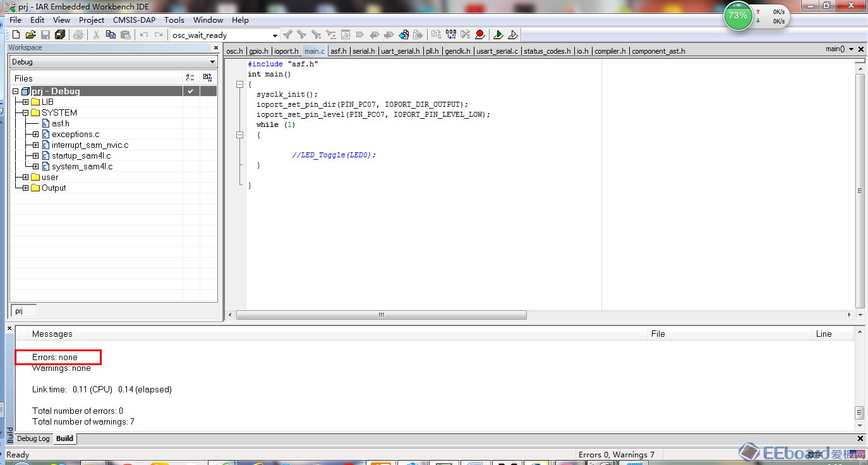Click the Go To line icon

(x=346, y=35)
